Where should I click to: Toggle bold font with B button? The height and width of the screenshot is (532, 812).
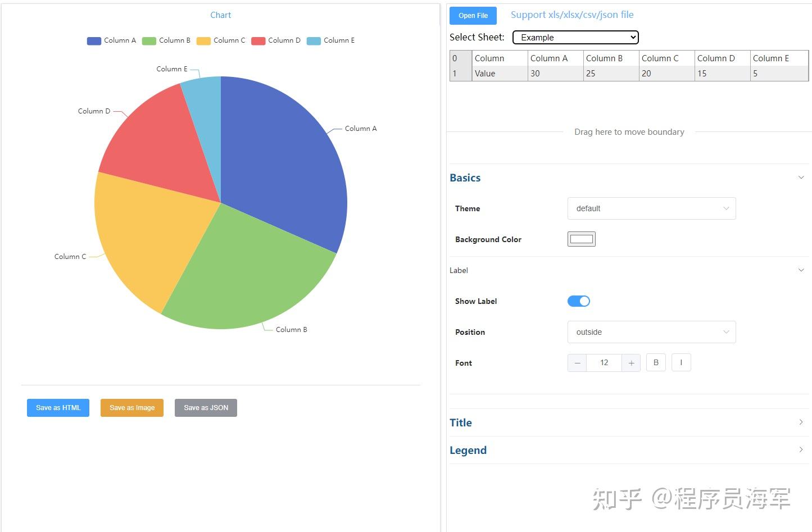click(x=656, y=363)
